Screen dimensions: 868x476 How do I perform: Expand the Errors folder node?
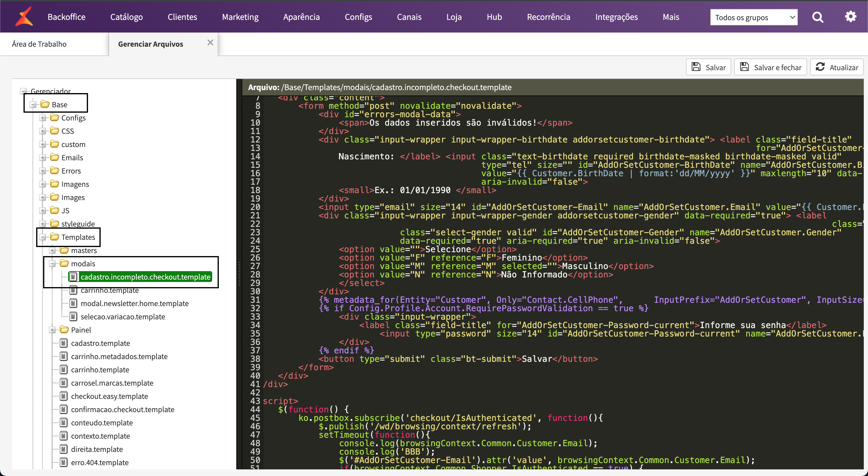[x=43, y=171]
